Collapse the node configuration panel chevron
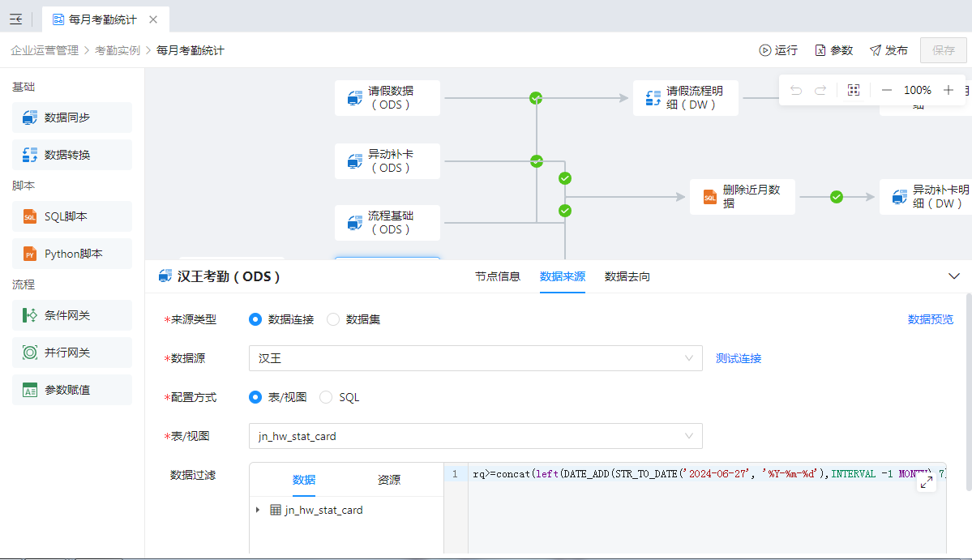Screen dimensions: 972x560 click(x=953, y=276)
